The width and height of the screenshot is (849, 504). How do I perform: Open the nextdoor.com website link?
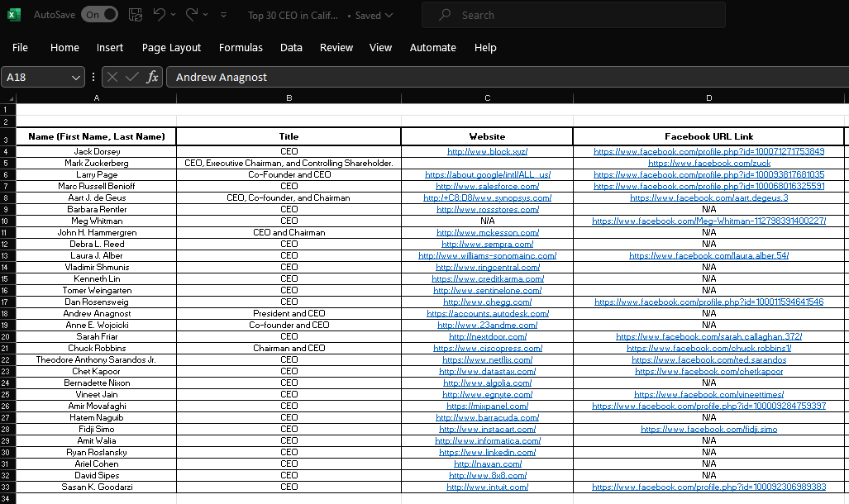pyautogui.click(x=487, y=337)
